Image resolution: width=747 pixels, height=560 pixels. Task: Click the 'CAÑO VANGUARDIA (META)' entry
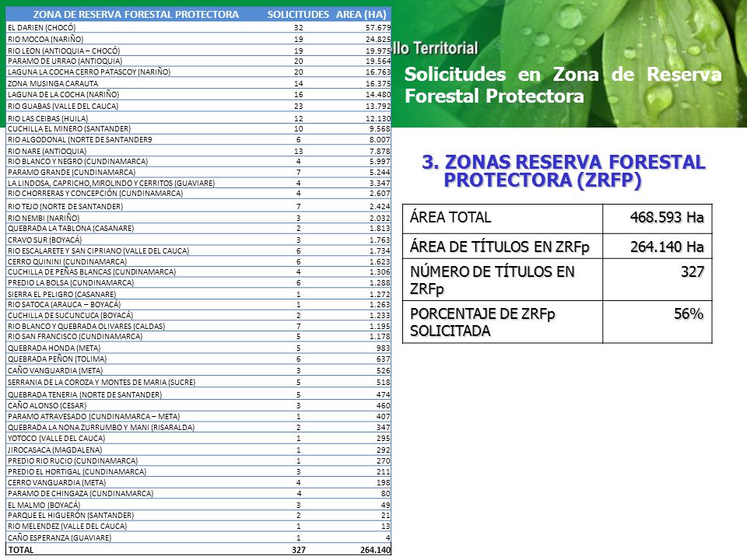55,370
